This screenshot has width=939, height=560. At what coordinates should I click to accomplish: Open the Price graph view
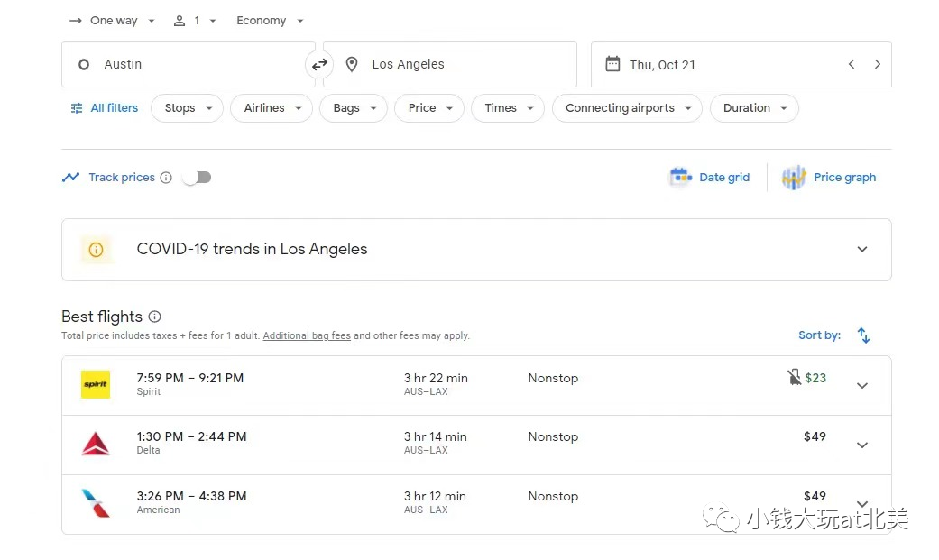(x=830, y=178)
